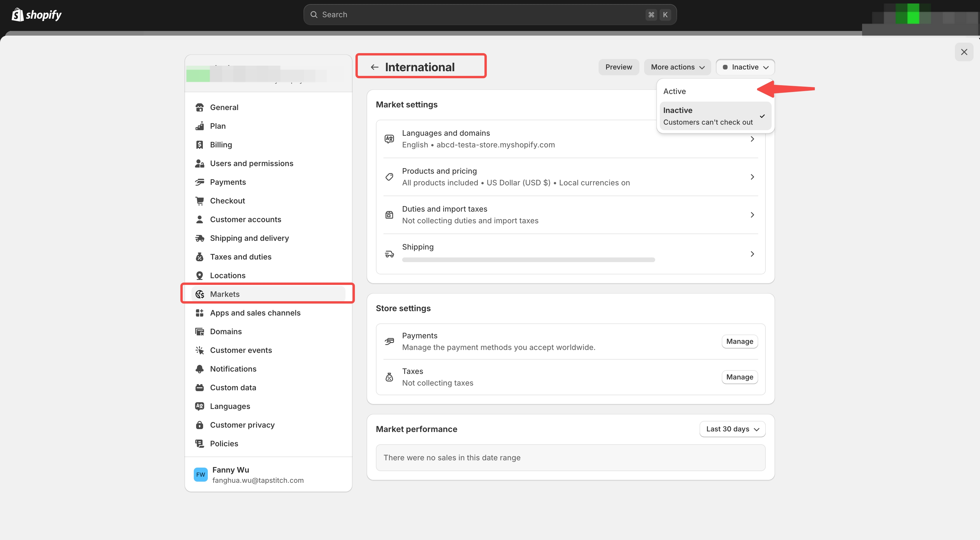Click the Shopify logo in top bar
Image resolution: width=980 pixels, height=540 pixels.
[36, 15]
